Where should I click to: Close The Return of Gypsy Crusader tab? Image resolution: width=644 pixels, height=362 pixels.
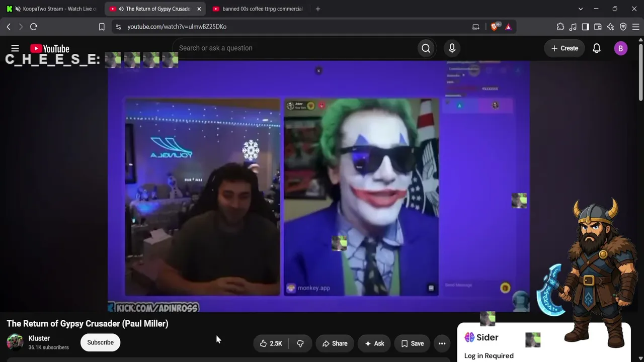coord(199,9)
